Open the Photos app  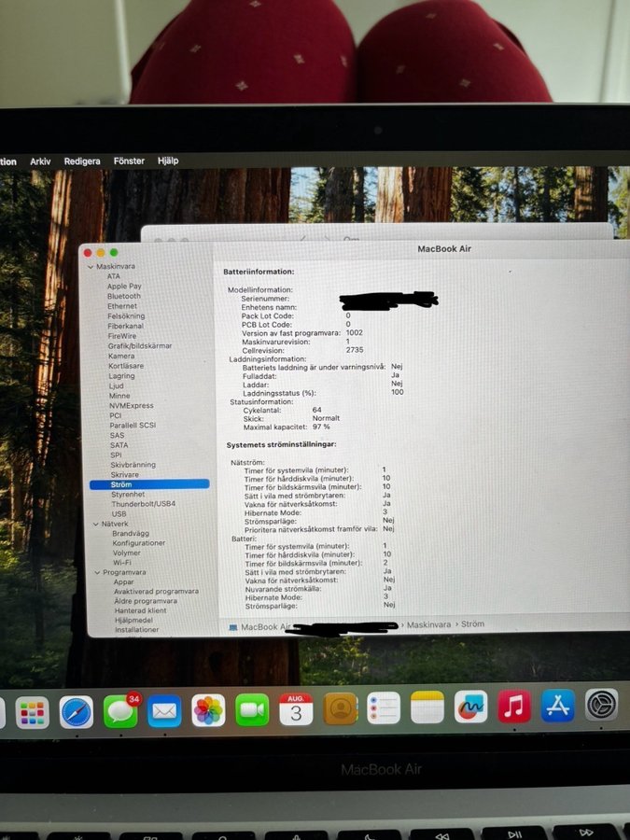[x=208, y=710]
